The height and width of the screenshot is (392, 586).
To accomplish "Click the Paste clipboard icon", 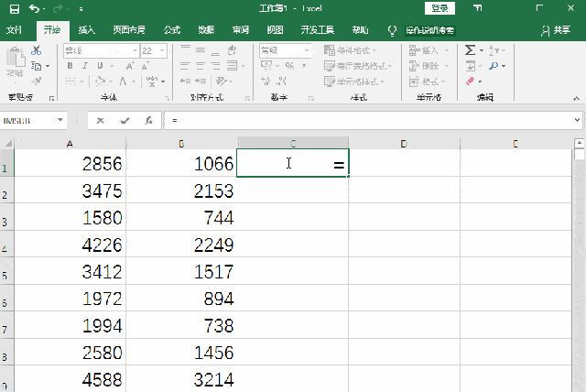I will point(16,58).
